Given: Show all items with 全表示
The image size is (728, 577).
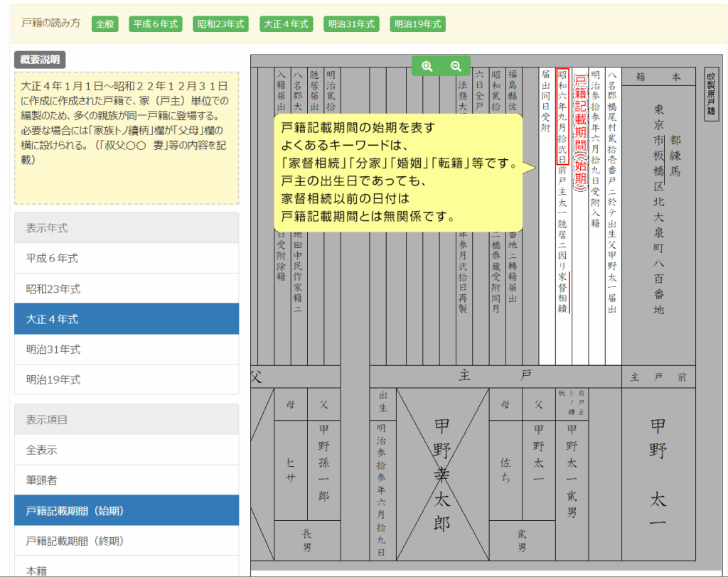Looking at the screenshot, I should (x=127, y=450).
